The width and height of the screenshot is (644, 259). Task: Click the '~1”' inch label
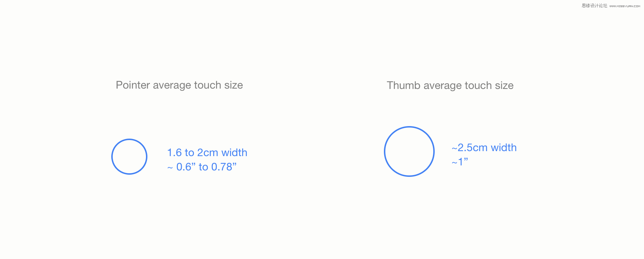click(460, 162)
